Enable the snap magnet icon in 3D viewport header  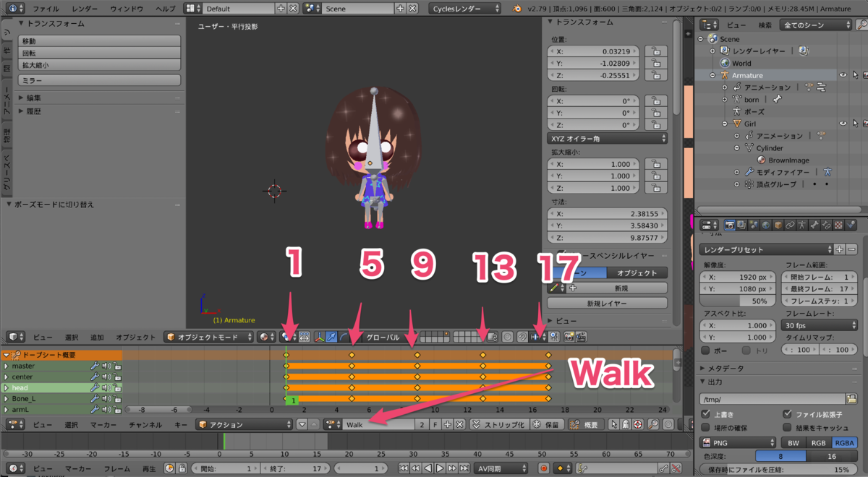tap(524, 337)
